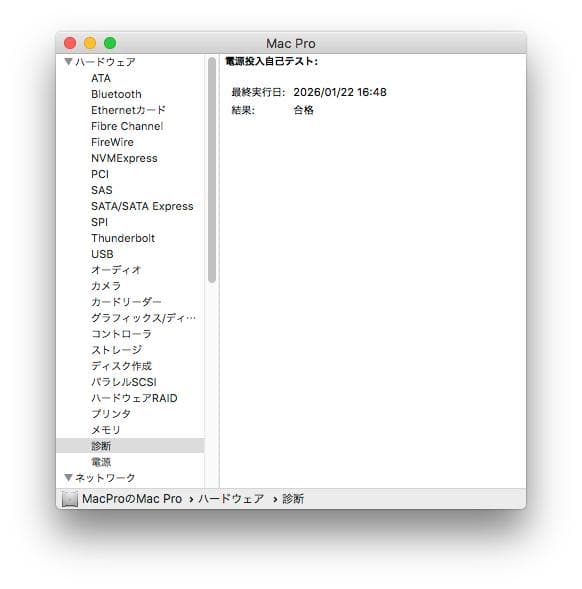582x589 pixels.
Task: Open the PCI hardware entry
Action: click(x=100, y=174)
